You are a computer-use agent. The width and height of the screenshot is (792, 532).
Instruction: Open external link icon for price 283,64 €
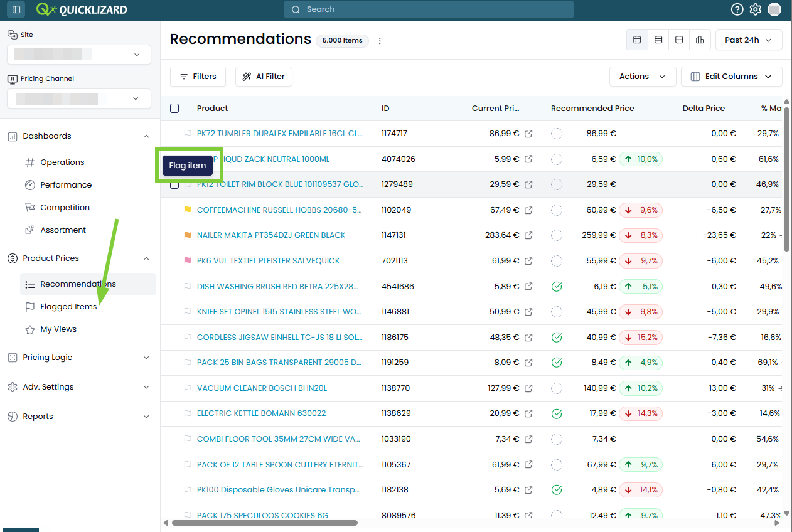click(528, 235)
